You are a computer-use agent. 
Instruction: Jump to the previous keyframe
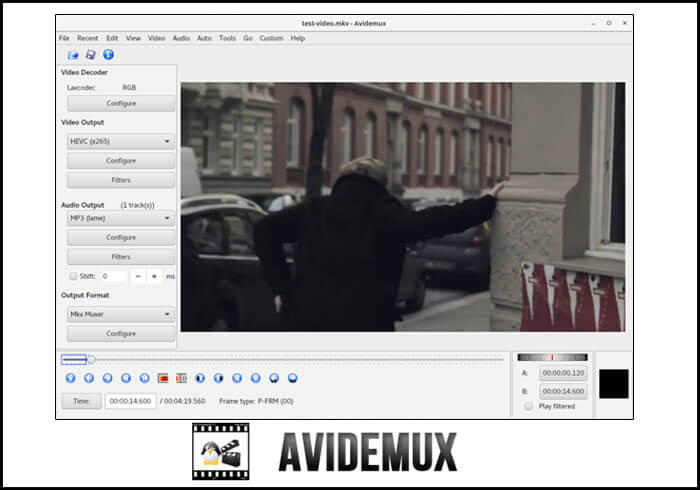point(126,378)
